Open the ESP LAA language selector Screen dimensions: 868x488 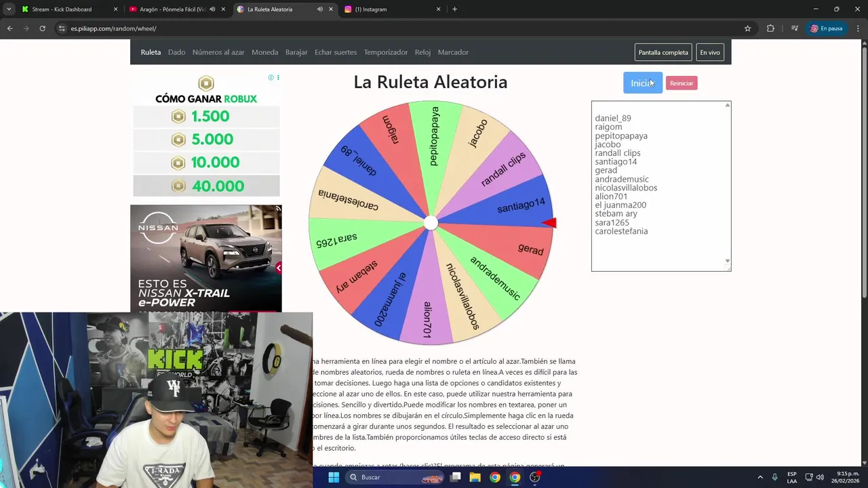pos(792,477)
